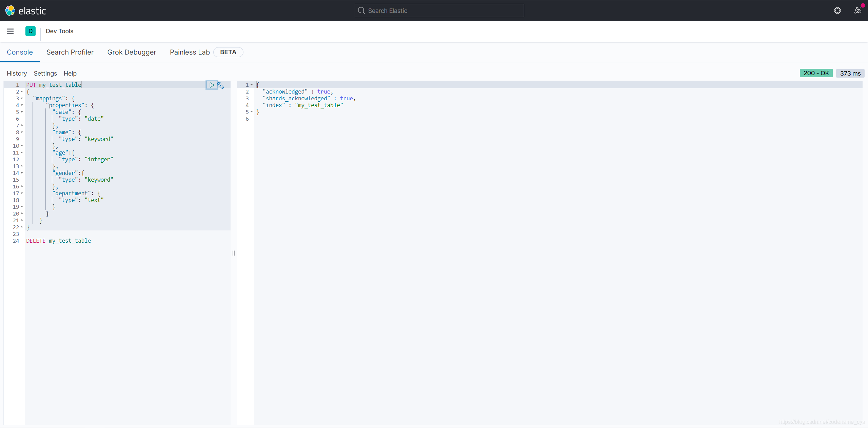Open the History panel
The image size is (868, 428).
pos(17,74)
